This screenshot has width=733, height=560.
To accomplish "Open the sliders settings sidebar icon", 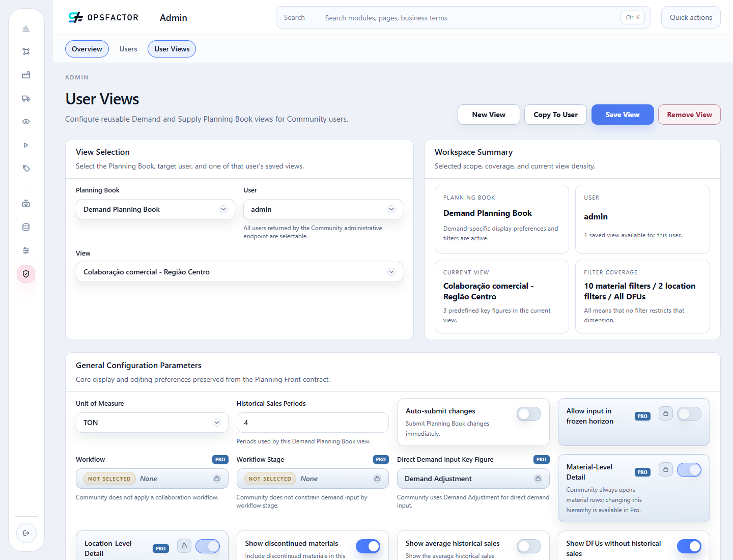I will point(26,250).
